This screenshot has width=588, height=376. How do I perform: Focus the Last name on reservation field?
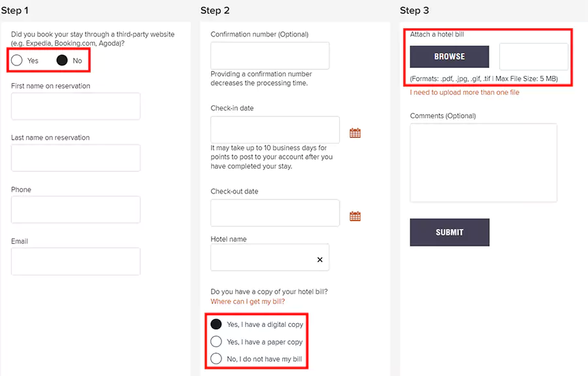point(76,158)
